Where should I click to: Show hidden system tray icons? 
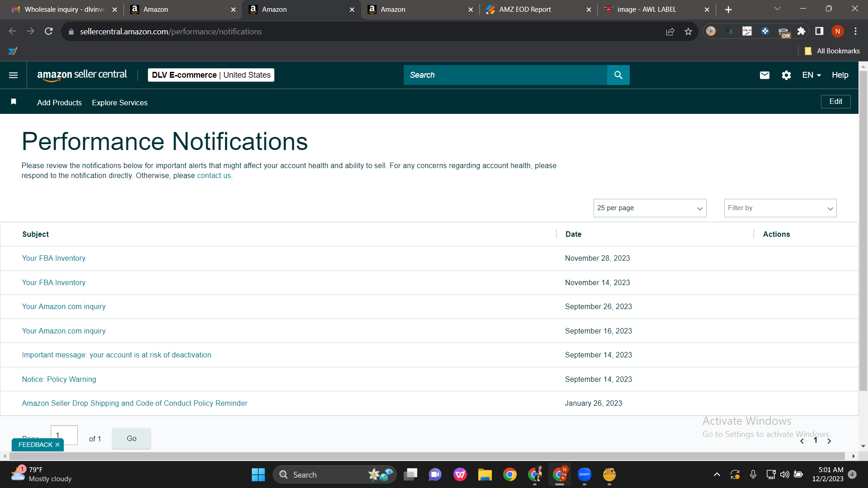pyautogui.click(x=717, y=474)
